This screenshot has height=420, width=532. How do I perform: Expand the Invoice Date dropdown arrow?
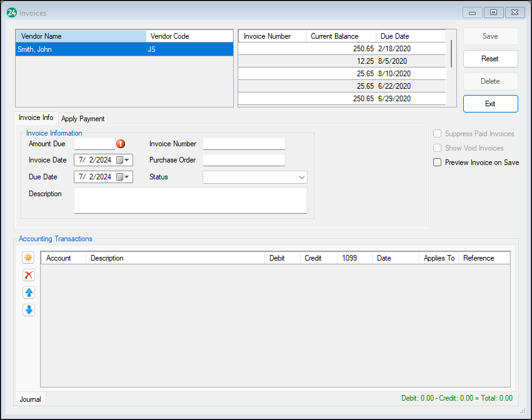coord(127,160)
